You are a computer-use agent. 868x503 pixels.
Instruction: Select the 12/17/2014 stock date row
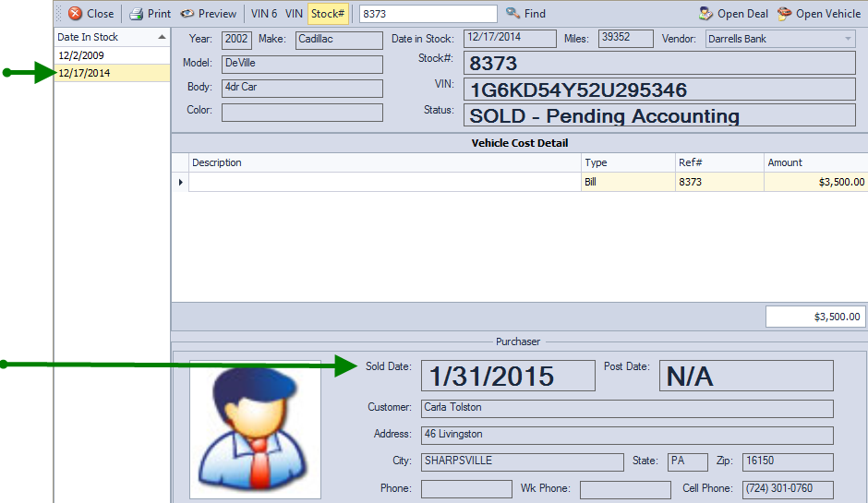(112, 73)
